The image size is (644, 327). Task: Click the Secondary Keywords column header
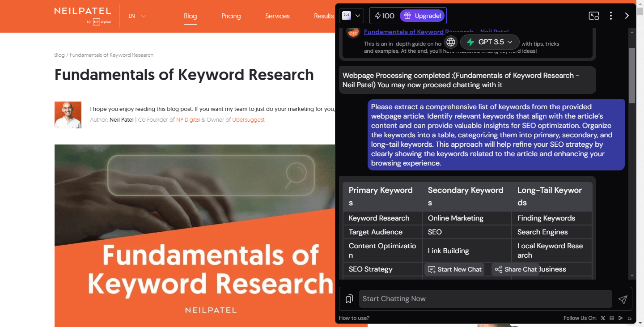467,196
